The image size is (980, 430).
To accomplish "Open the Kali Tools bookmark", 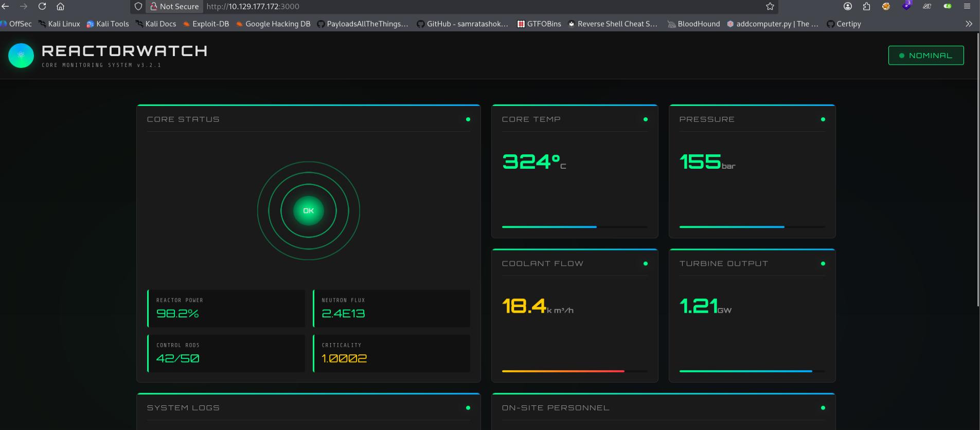I will pos(108,24).
